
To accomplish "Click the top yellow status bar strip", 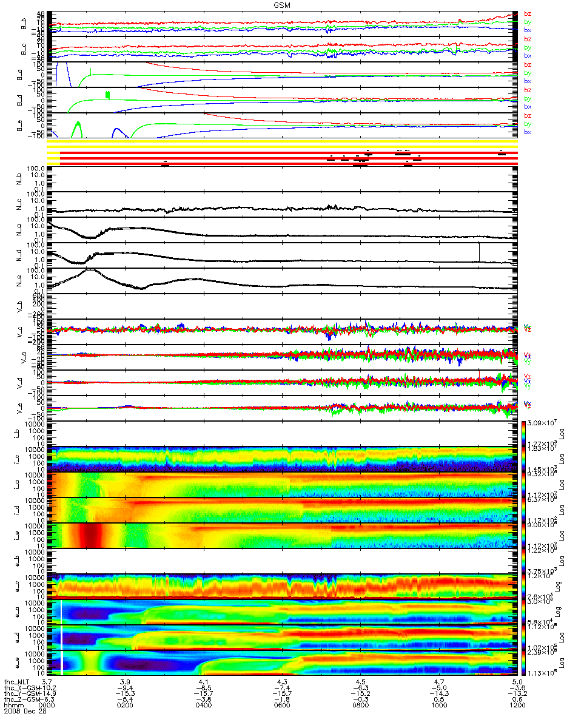I will 282,142.
